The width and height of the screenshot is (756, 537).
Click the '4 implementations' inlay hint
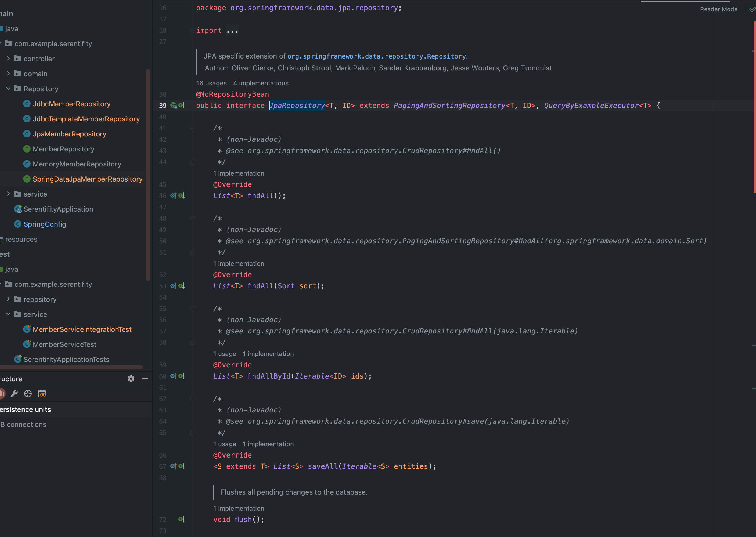tap(261, 83)
